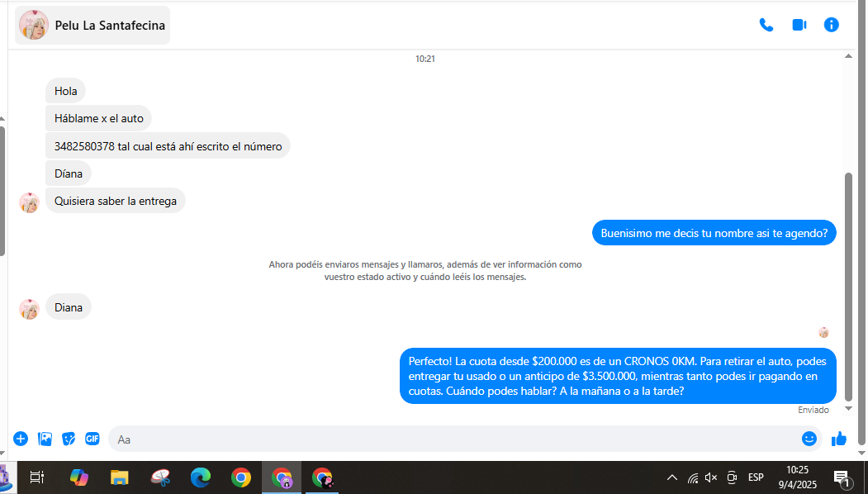This screenshot has height=494, width=868.
Task: Change the ESP input language
Action: (x=756, y=477)
